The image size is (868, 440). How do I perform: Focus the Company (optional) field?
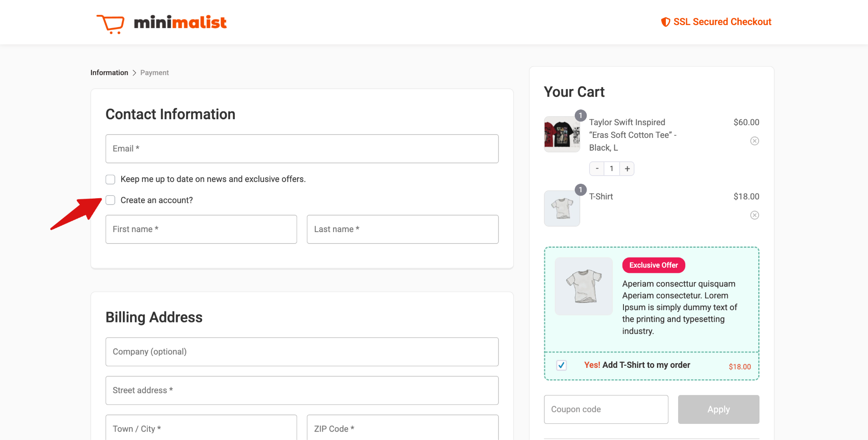click(x=302, y=352)
